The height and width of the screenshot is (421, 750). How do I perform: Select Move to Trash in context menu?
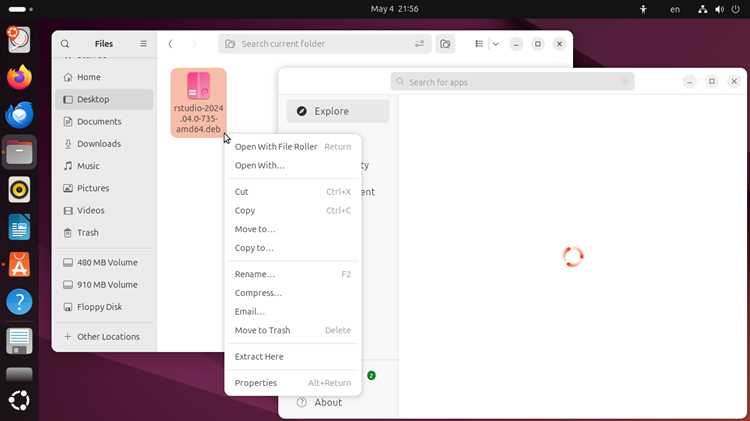tap(293, 330)
